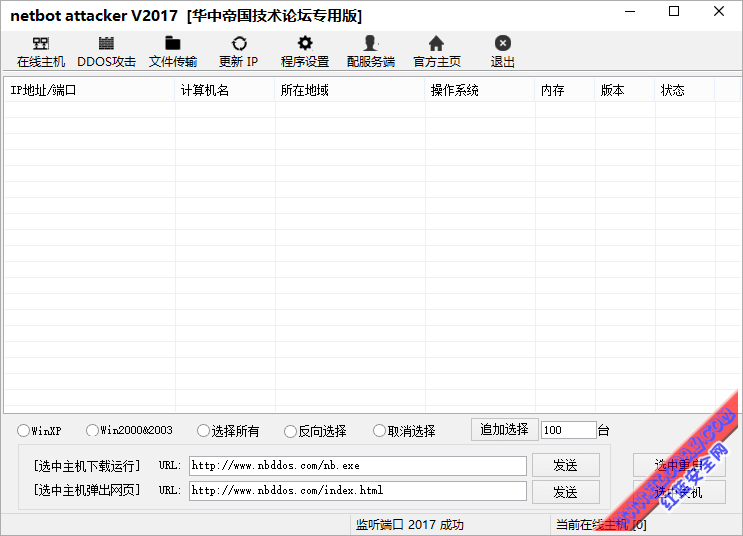Click the index.html popup URL field
The width and height of the screenshot is (743, 536).
click(x=358, y=491)
